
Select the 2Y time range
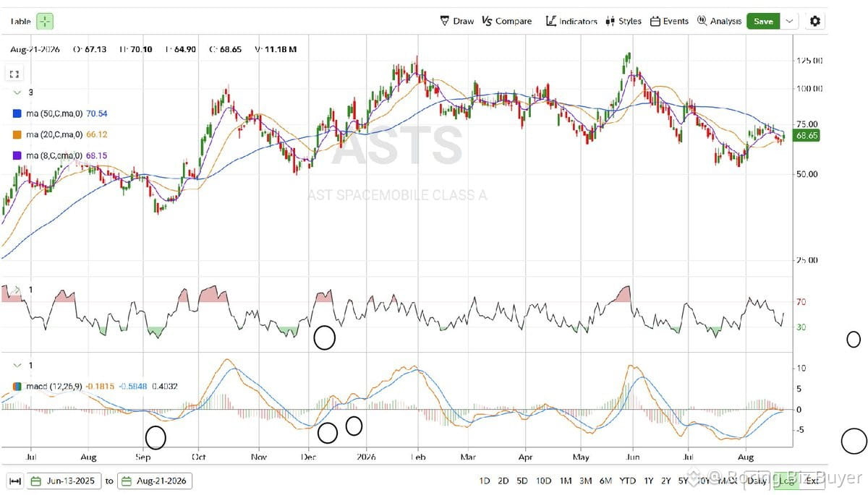(667, 481)
